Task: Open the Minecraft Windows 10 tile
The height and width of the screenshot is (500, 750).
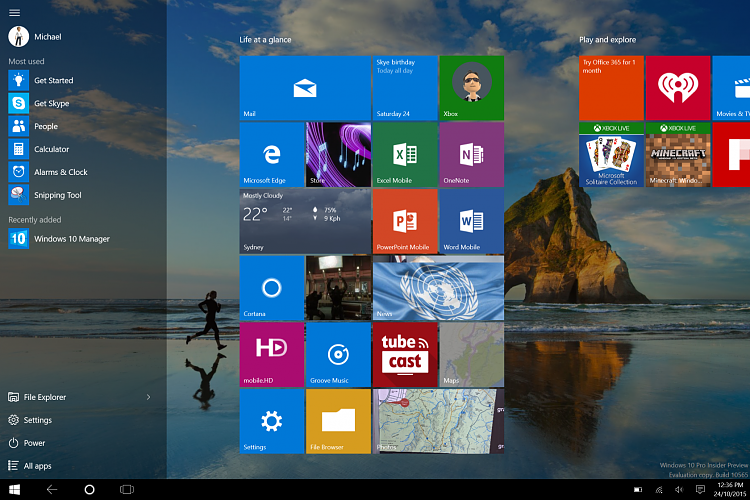Action: click(x=678, y=155)
